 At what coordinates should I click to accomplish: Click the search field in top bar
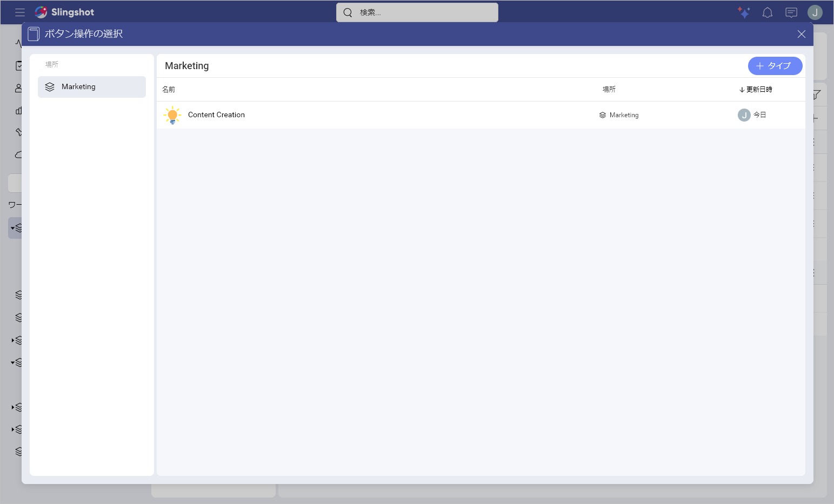click(x=417, y=12)
